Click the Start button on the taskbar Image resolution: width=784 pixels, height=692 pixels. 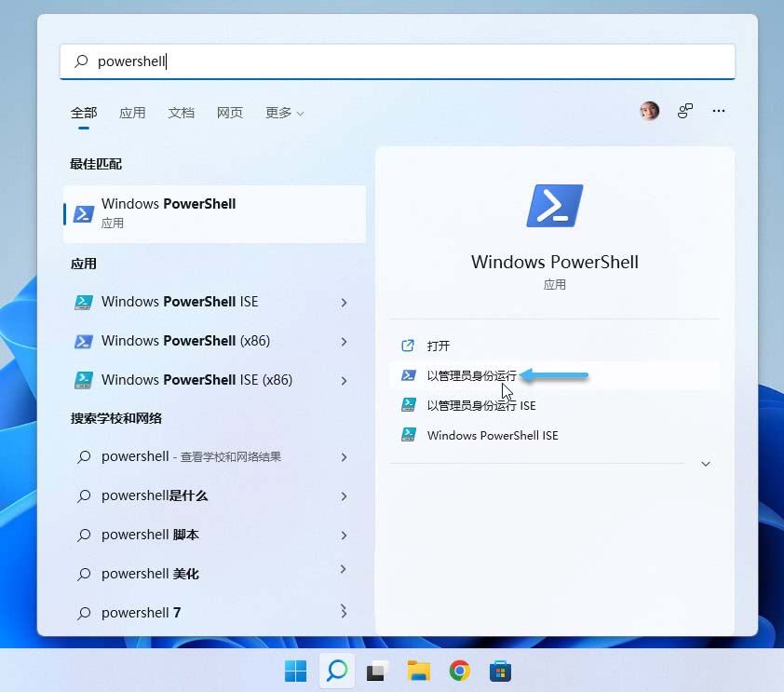tap(295, 671)
